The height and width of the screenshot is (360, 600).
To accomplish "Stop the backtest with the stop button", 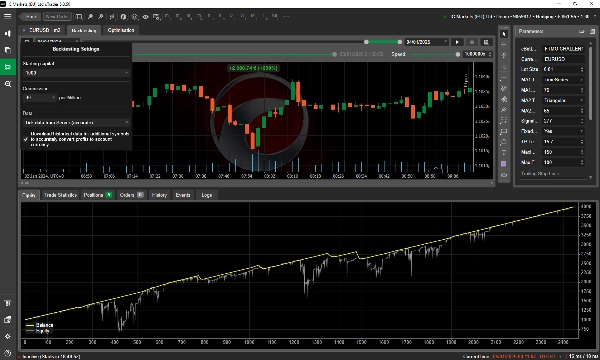I will [x=471, y=42].
